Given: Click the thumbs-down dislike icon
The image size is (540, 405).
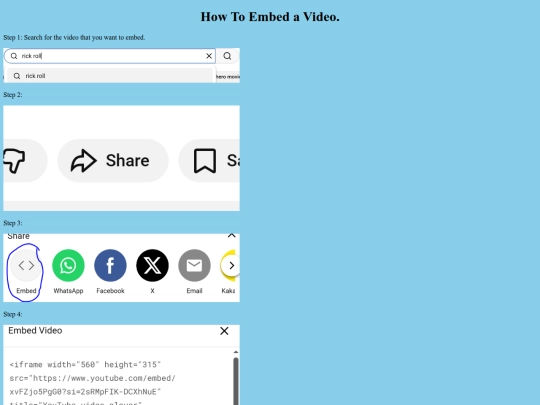Looking at the screenshot, I should [14, 160].
